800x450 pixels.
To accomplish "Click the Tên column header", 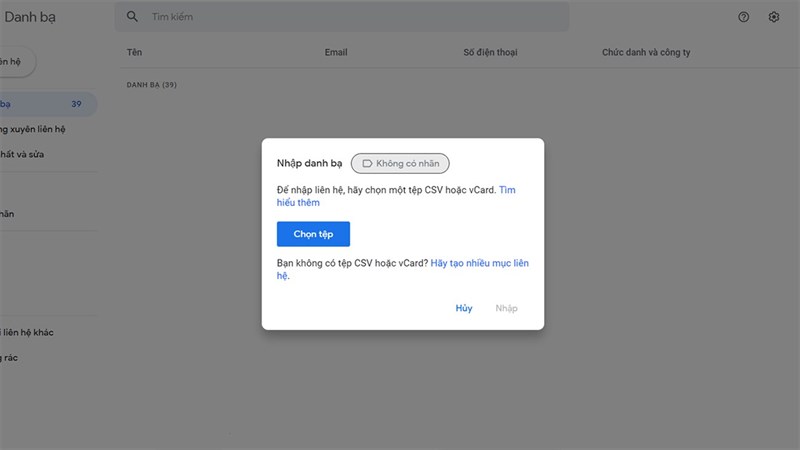I will click(x=134, y=52).
